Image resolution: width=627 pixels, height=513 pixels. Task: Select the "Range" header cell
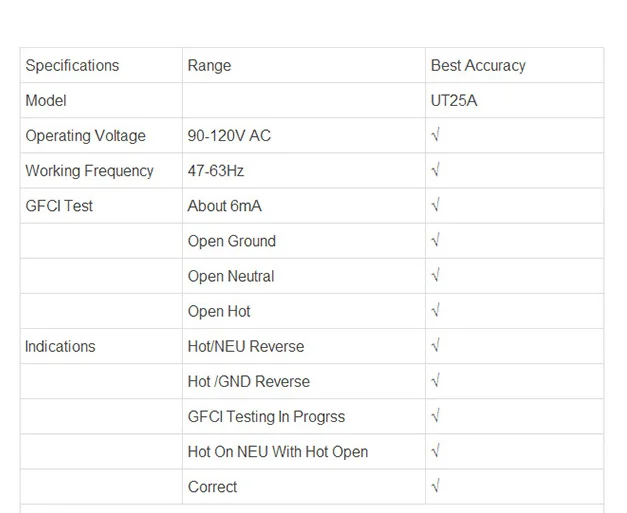coord(209,66)
